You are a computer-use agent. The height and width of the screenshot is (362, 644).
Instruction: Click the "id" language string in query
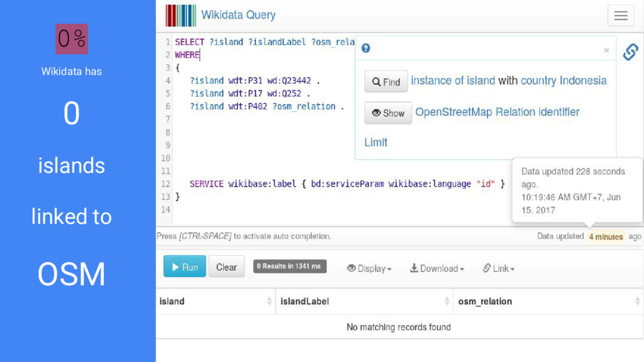tap(486, 184)
